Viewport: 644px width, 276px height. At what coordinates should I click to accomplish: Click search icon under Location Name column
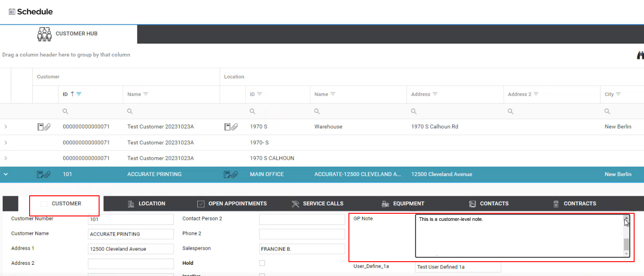click(317, 111)
